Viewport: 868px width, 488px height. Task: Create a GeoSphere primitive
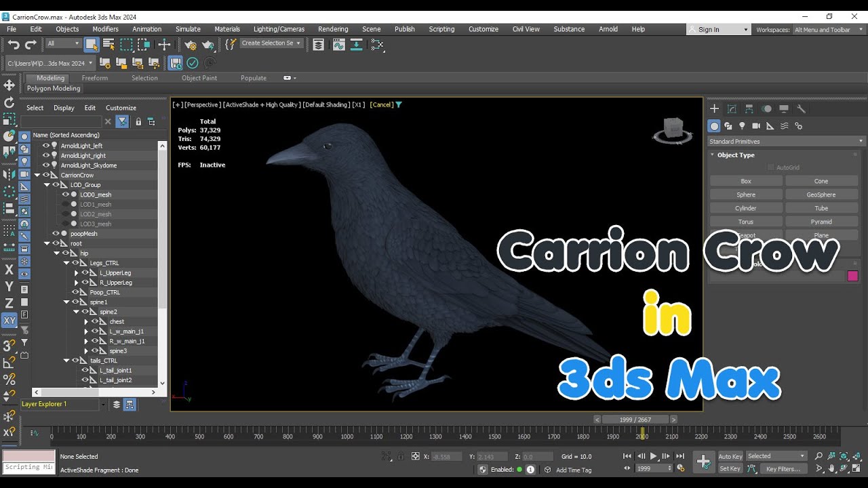pyautogui.click(x=821, y=195)
